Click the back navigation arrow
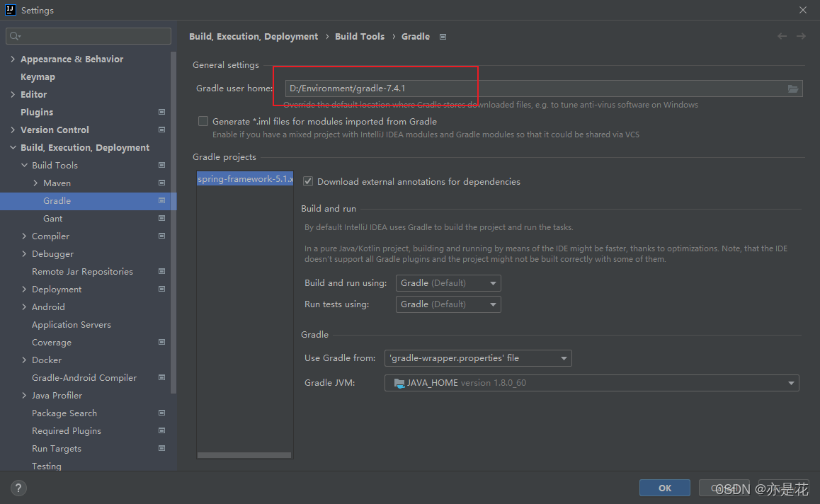This screenshot has height=504, width=820. [x=782, y=36]
